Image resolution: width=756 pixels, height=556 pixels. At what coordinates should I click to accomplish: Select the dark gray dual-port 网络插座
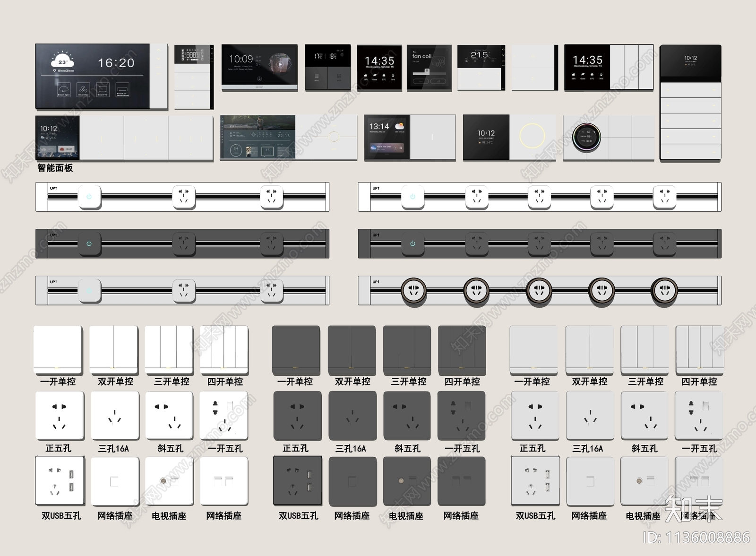click(462, 481)
